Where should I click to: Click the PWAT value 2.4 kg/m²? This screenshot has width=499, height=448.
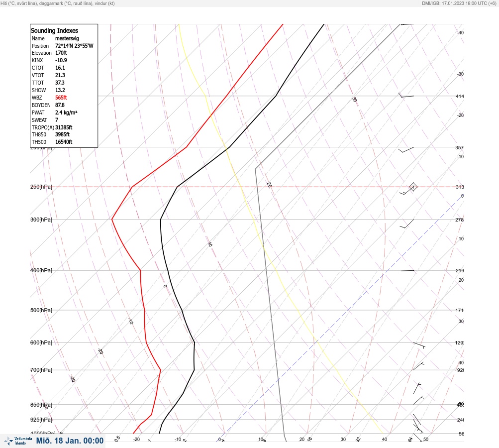66,112
